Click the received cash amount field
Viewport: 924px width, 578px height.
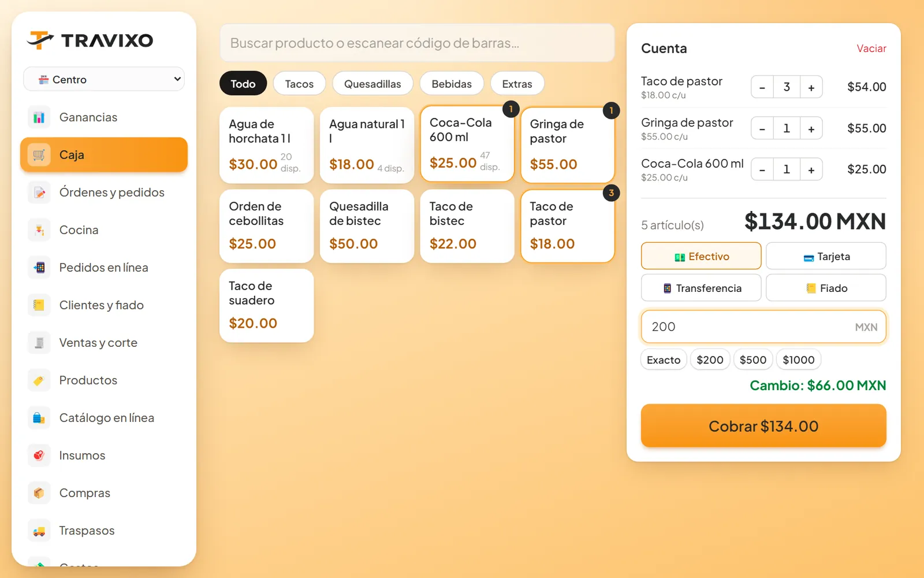[x=763, y=327]
